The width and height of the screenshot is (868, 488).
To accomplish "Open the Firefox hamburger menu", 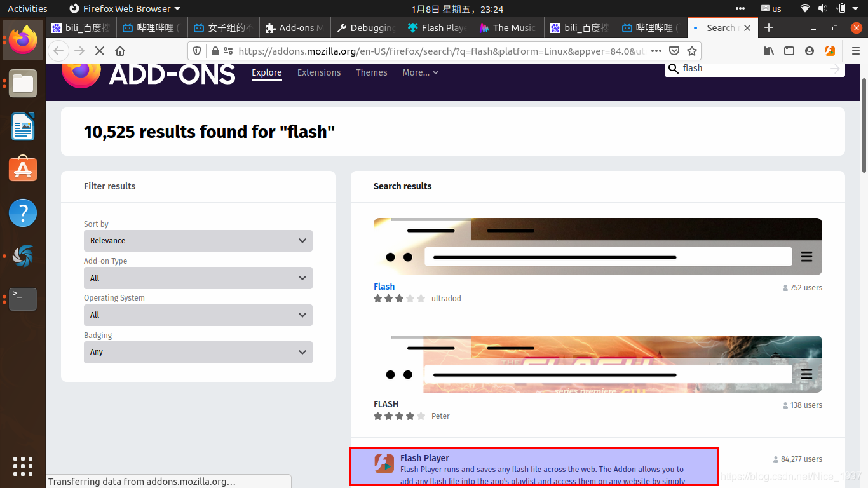I will coord(855,51).
